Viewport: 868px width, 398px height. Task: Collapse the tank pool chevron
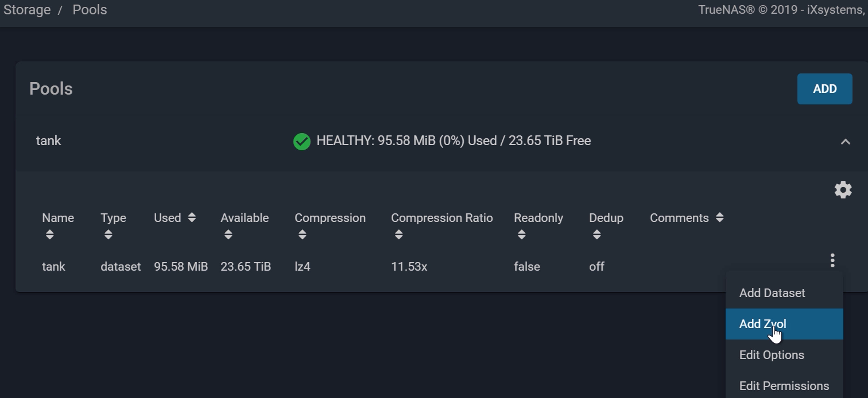[x=845, y=142]
